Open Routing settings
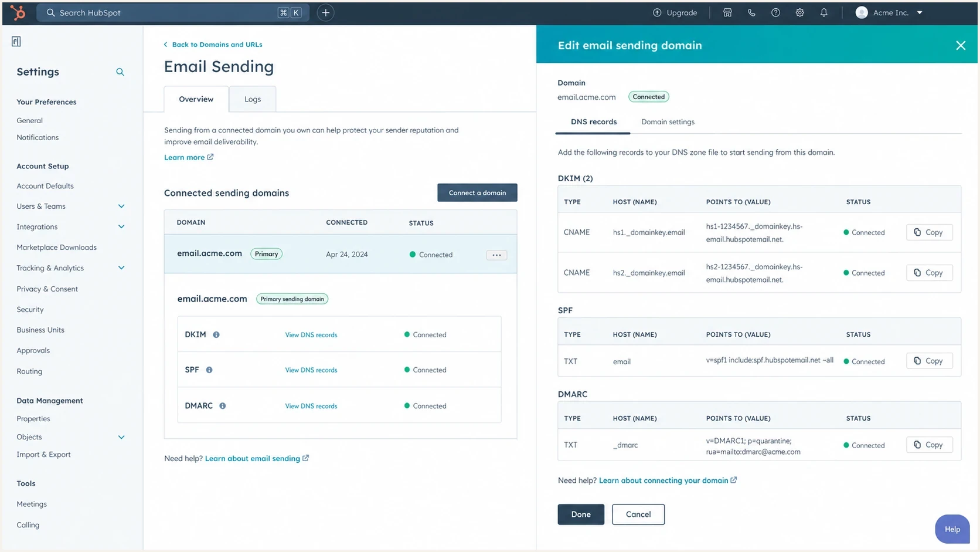The image size is (980, 552). point(29,371)
